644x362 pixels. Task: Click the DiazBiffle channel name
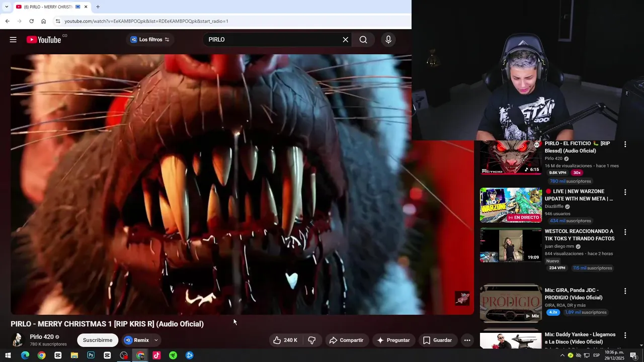[x=554, y=207]
